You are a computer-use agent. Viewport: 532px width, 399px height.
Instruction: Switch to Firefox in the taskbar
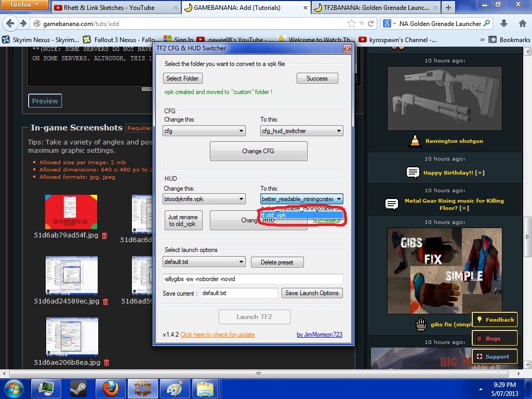111,389
